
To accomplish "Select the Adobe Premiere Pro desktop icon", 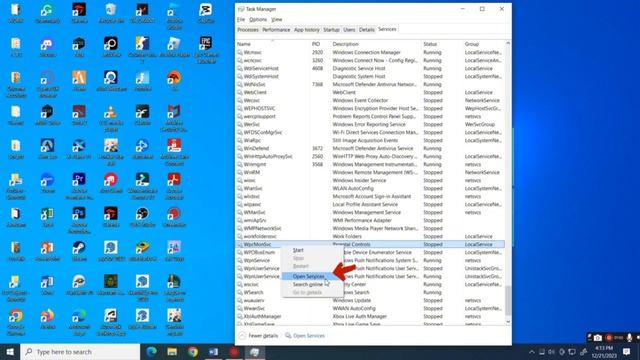I will tap(79, 185).
